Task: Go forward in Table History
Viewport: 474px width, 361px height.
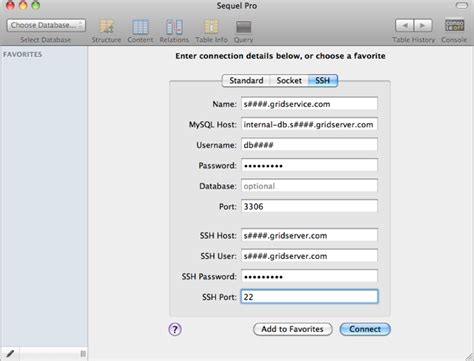Action: tap(423, 25)
